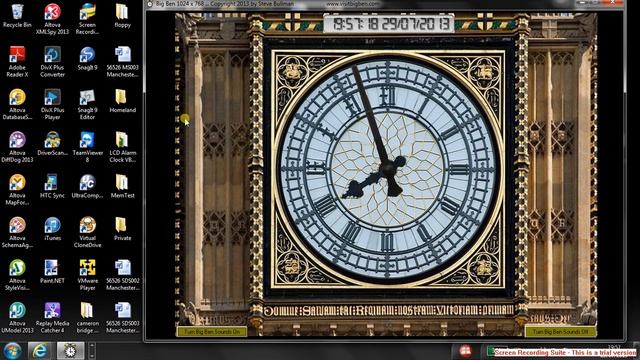Launch SnagIt 9 shortcut

pos(87,59)
